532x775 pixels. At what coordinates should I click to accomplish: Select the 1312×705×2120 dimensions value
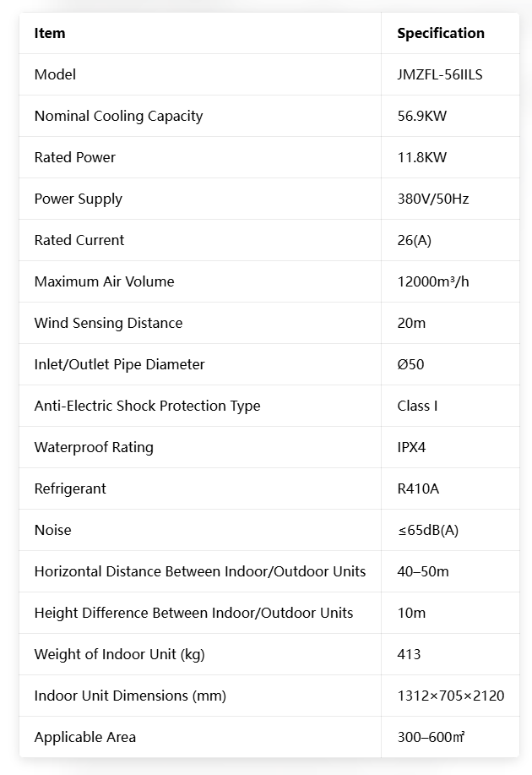(x=451, y=696)
